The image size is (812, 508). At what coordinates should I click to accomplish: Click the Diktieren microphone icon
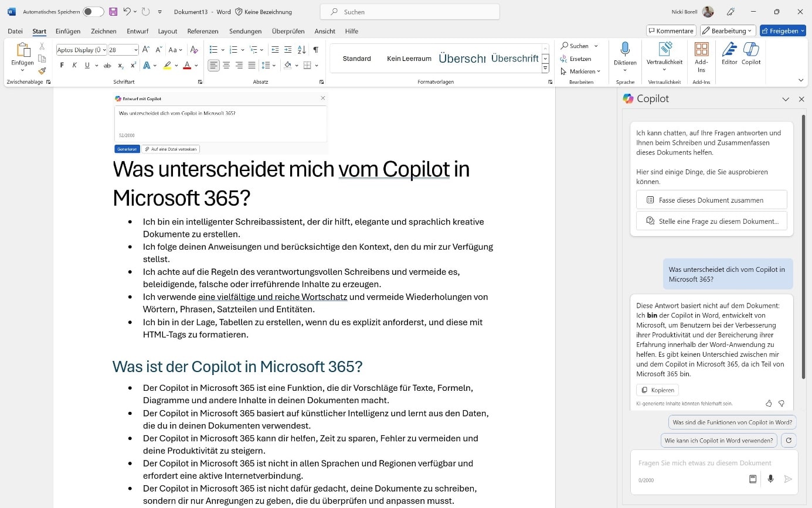coord(625,49)
